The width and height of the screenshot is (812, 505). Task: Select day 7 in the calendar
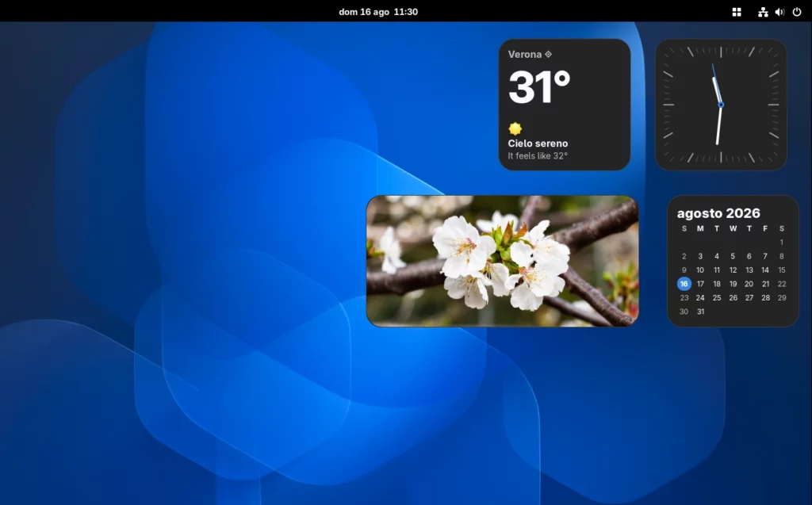point(765,256)
